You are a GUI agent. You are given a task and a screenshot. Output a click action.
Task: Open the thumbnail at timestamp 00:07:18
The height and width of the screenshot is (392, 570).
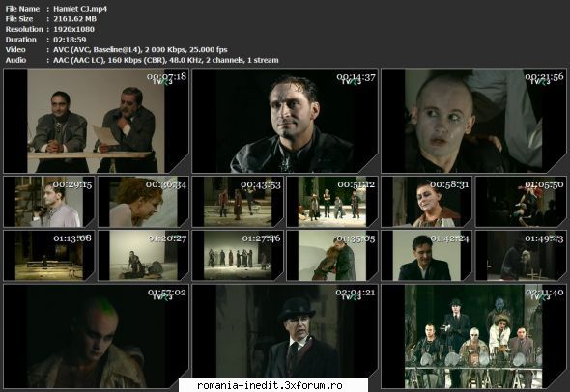click(x=97, y=121)
